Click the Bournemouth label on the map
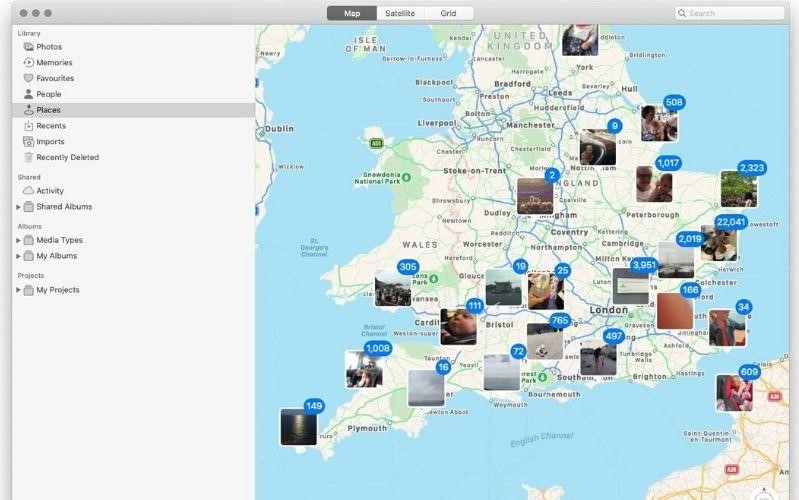The image size is (799, 500). pyautogui.click(x=554, y=394)
